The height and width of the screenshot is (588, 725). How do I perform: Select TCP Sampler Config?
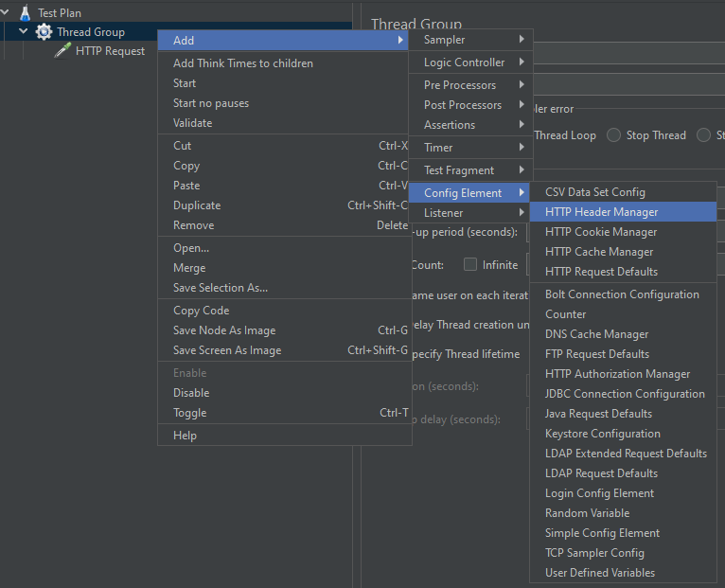click(x=623, y=553)
